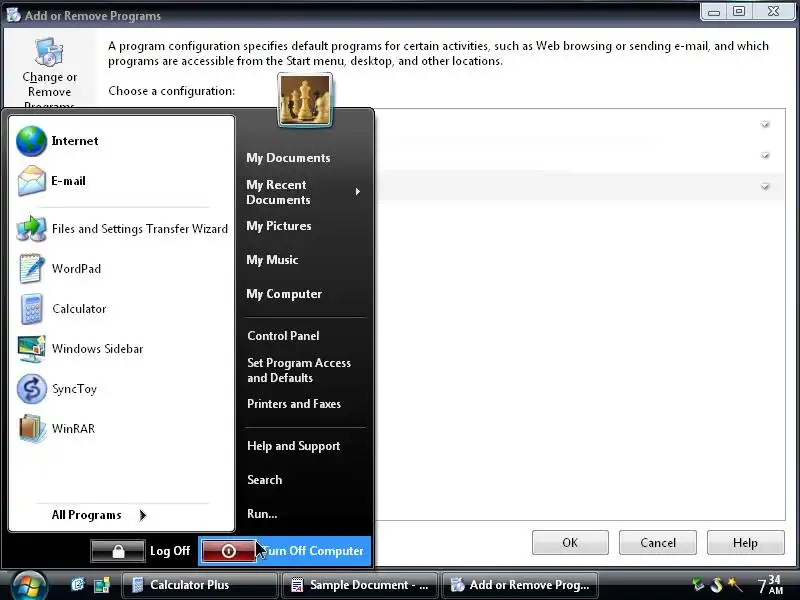Viewport: 800px width, 600px height.
Task: Open My Music folder
Action: [x=272, y=260]
